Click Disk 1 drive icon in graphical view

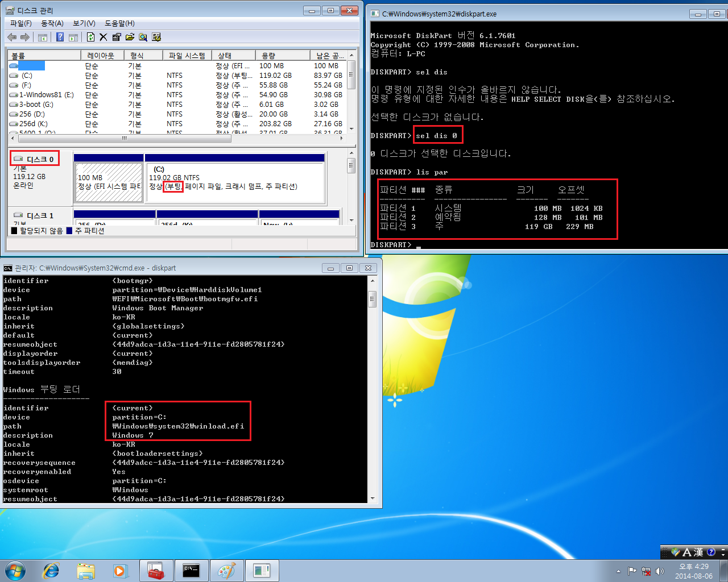[18, 215]
